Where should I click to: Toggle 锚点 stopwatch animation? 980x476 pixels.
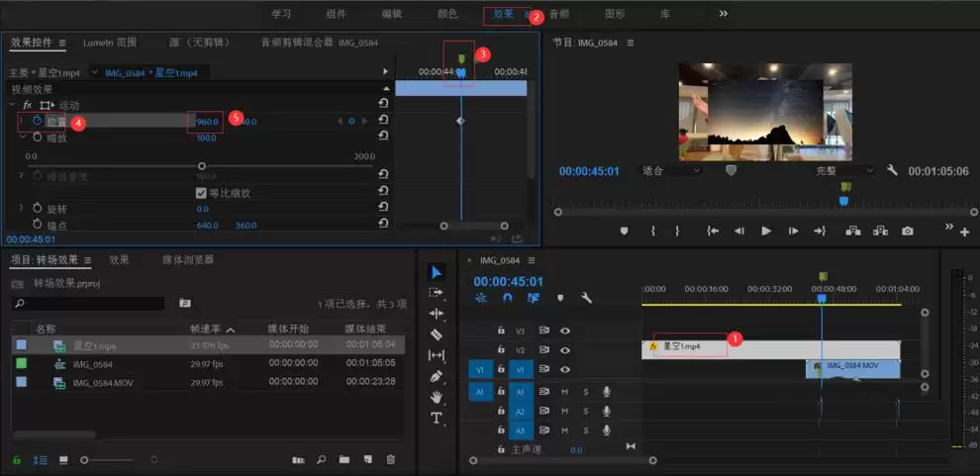coord(37,225)
